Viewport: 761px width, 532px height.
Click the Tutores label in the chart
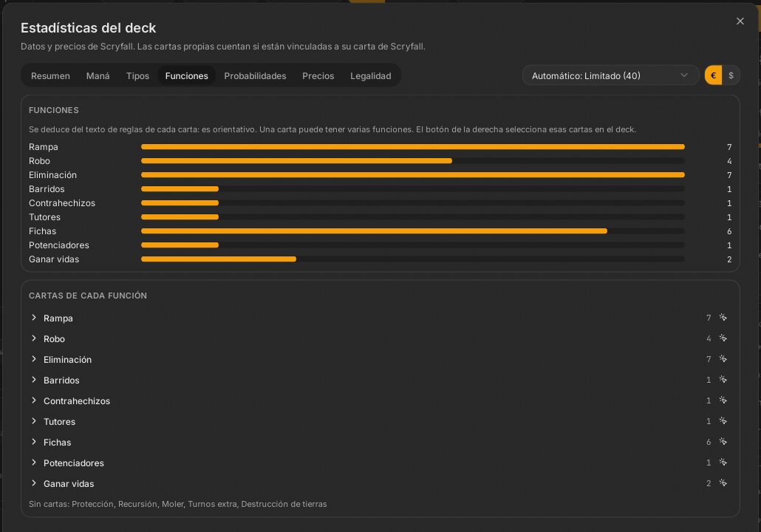pyautogui.click(x=44, y=217)
